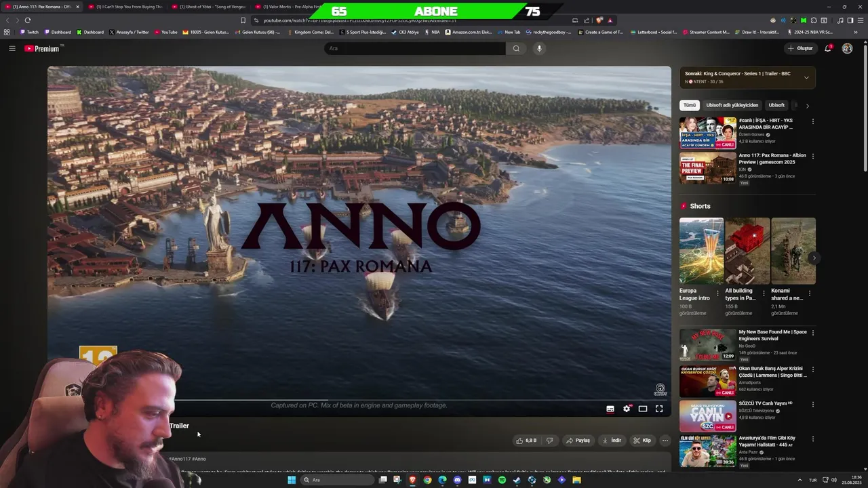
Task: Open video player settings gear
Action: pyautogui.click(x=627, y=409)
